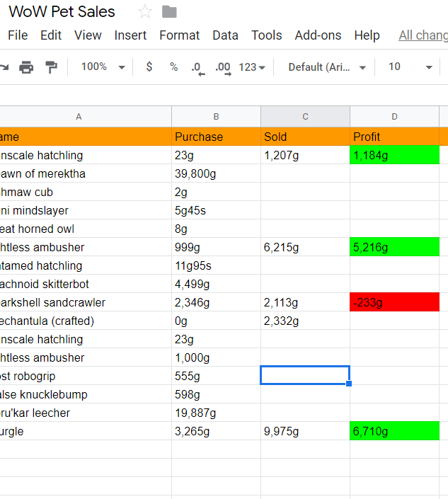Decrease decimal places
The height and width of the screenshot is (499, 448).
tap(197, 67)
